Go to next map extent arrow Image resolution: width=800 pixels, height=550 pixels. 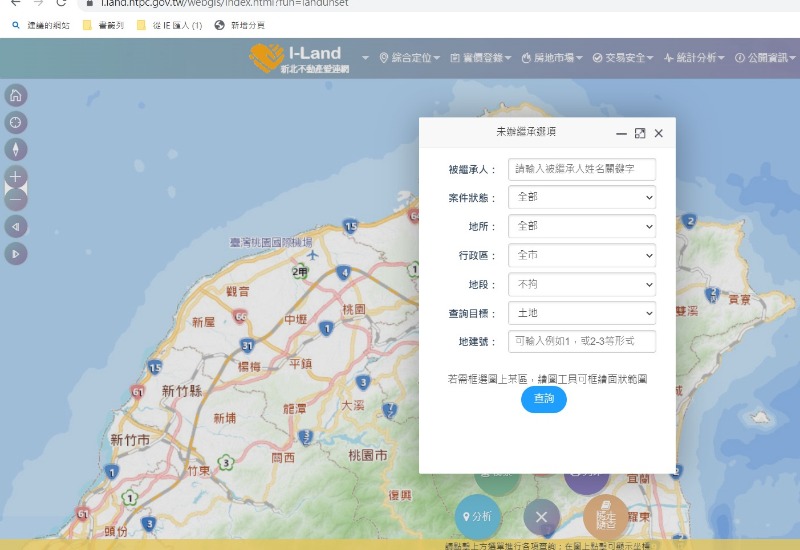coord(16,254)
